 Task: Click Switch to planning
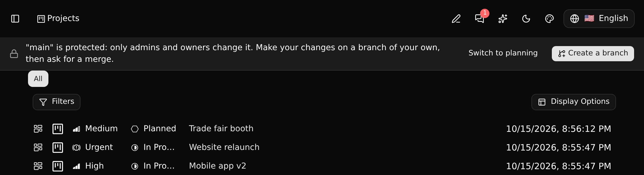point(503,53)
